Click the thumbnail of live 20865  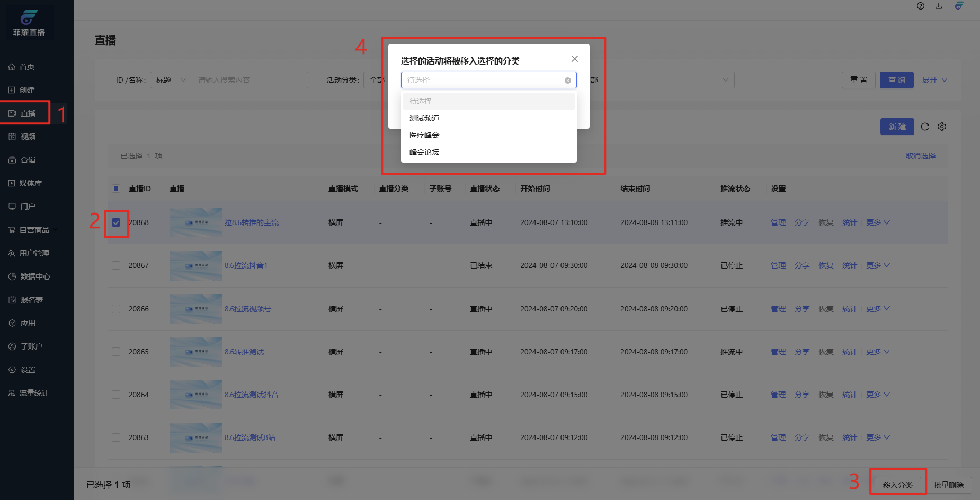pyautogui.click(x=195, y=352)
